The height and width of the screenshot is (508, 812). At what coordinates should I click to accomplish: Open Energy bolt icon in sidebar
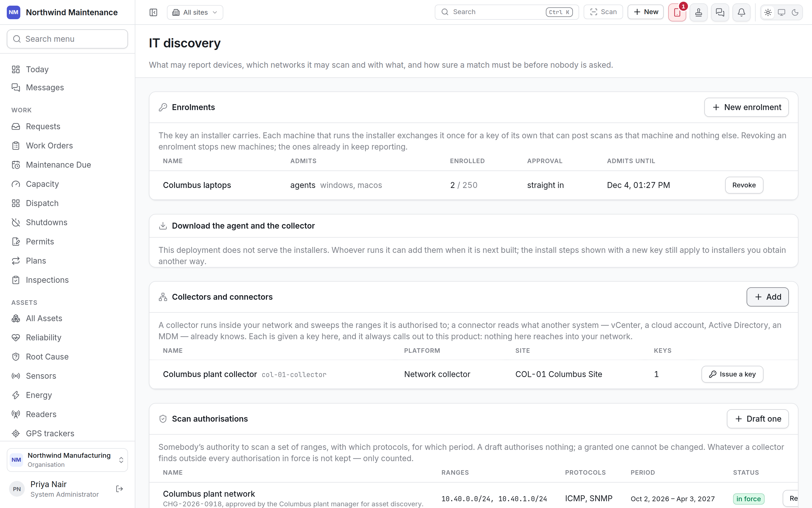(x=16, y=395)
